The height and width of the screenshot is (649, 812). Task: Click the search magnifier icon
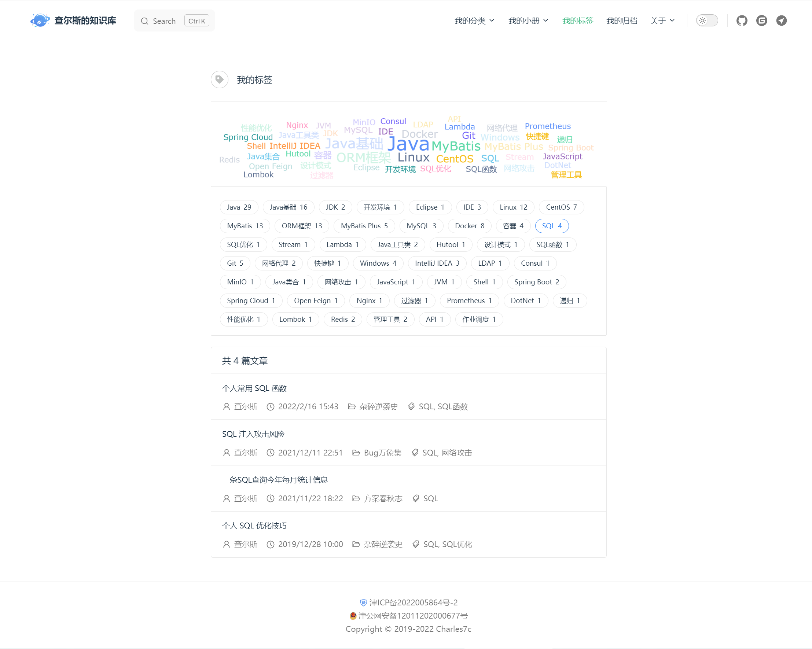(x=145, y=21)
